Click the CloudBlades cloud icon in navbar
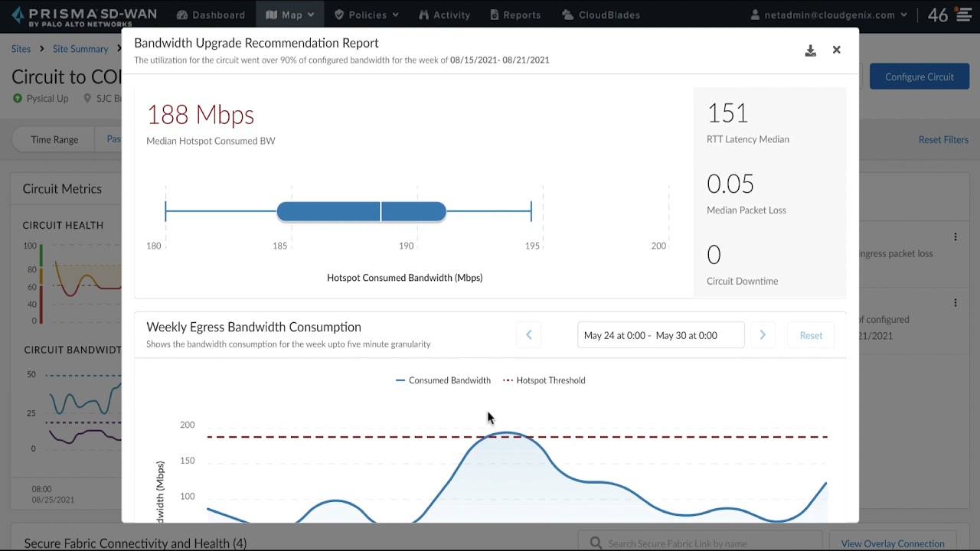This screenshot has height=551, width=980. point(567,15)
